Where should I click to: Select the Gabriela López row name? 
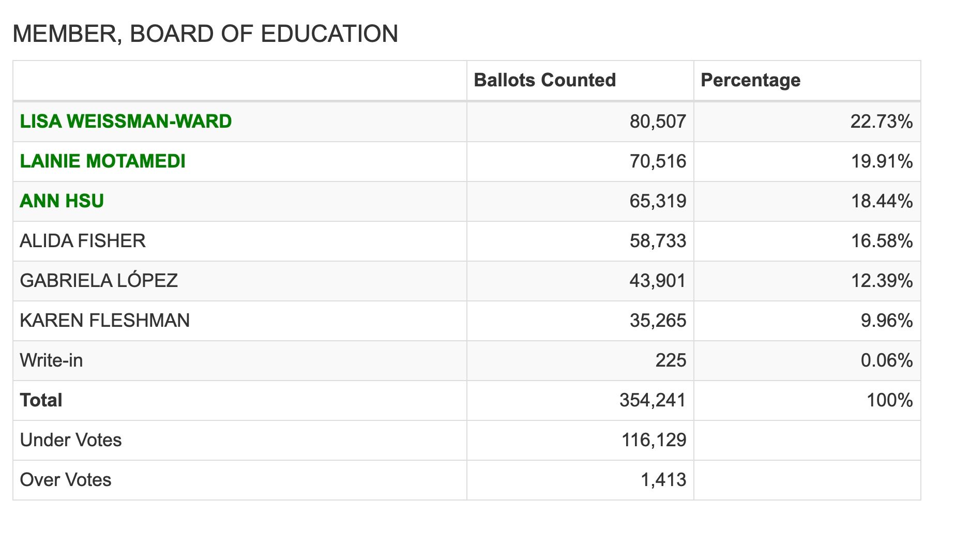coord(99,281)
